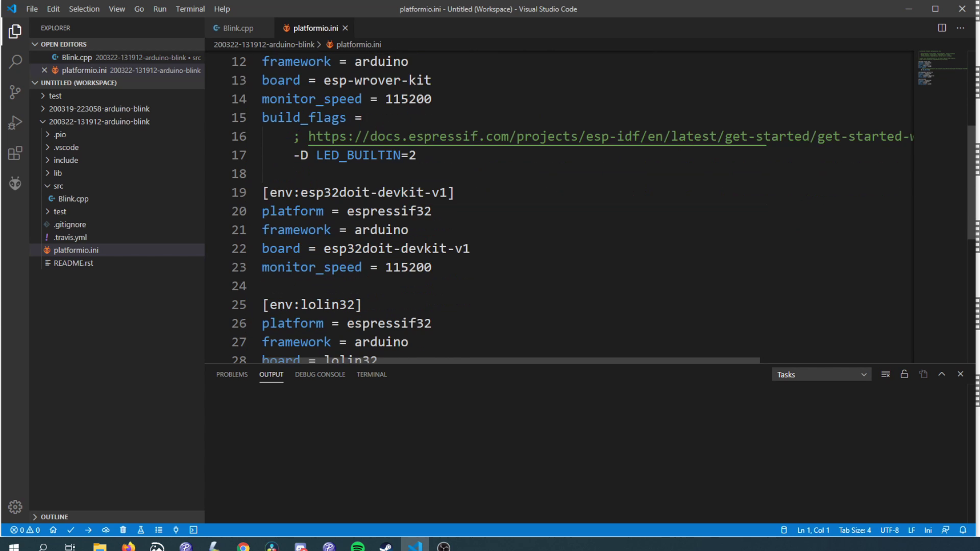980x551 pixels.
Task: Click Ln 1, Col 1 to go to line
Action: click(813, 530)
